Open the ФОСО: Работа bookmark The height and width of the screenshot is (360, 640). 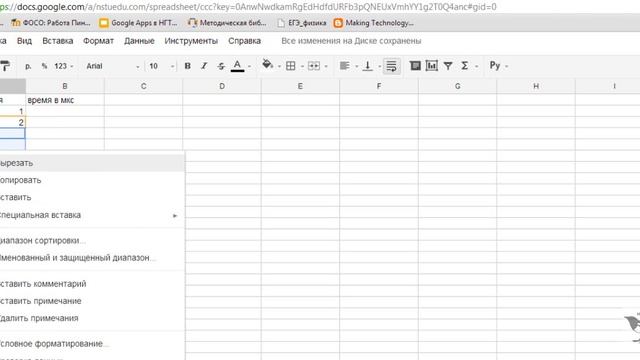coord(51,23)
